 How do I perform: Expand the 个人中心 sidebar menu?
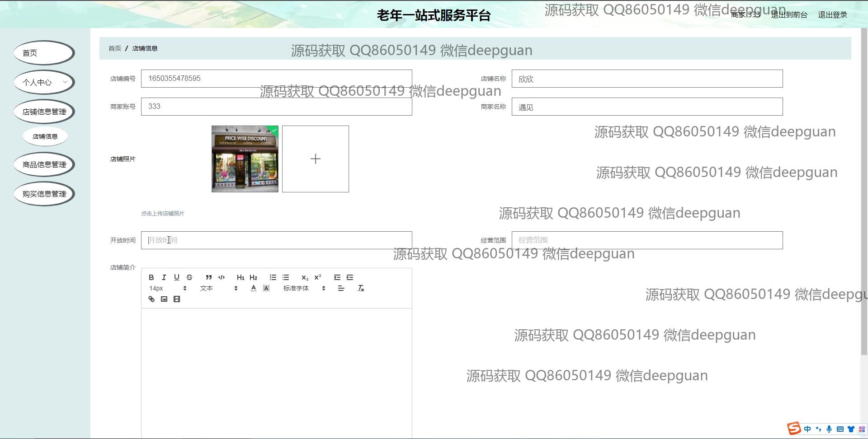point(44,82)
